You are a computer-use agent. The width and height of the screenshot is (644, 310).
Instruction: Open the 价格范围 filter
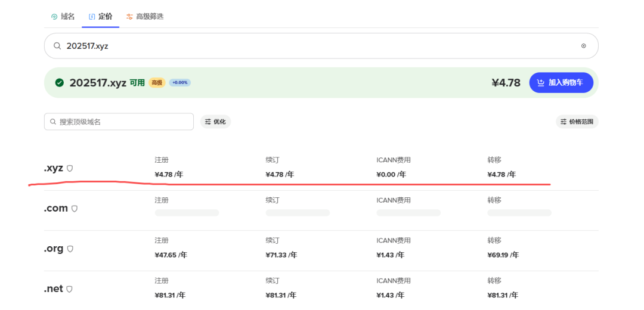(x=577, y=122)
